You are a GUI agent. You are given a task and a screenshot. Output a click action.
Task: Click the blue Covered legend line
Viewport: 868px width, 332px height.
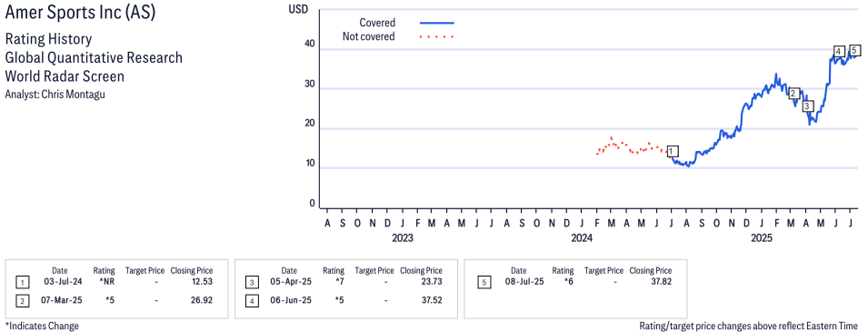pyautogui.click(x=437, y=24)
